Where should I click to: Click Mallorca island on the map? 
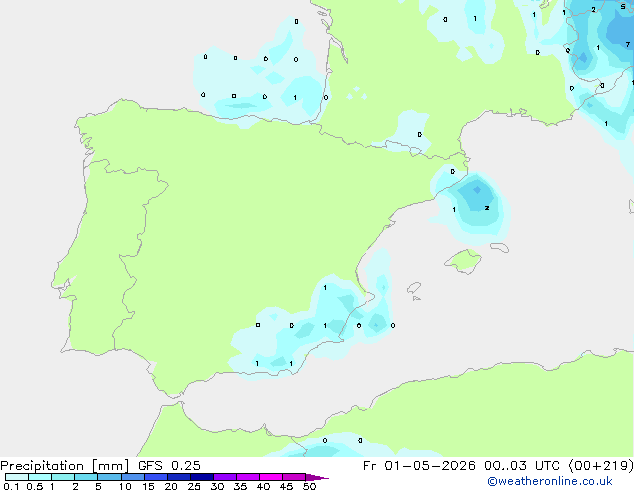pyautogui.click(x=463, y=261)
